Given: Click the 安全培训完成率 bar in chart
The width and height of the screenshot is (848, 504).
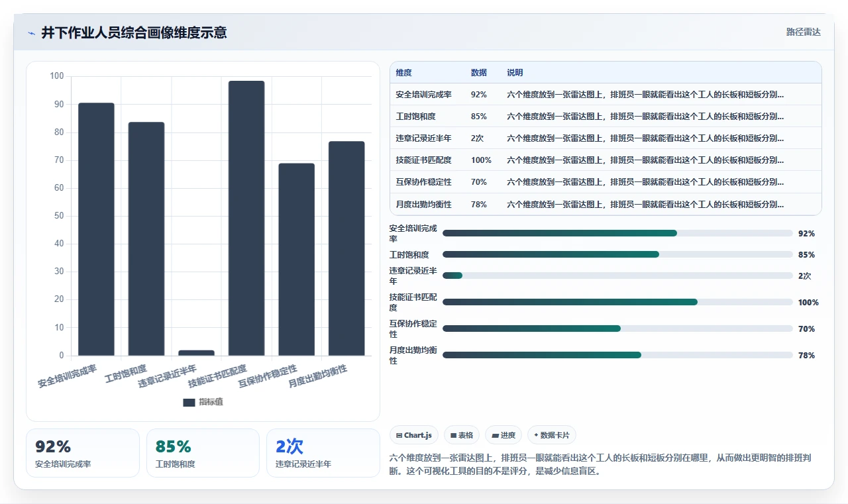Looking at the screenshot, I should [96, 229].
